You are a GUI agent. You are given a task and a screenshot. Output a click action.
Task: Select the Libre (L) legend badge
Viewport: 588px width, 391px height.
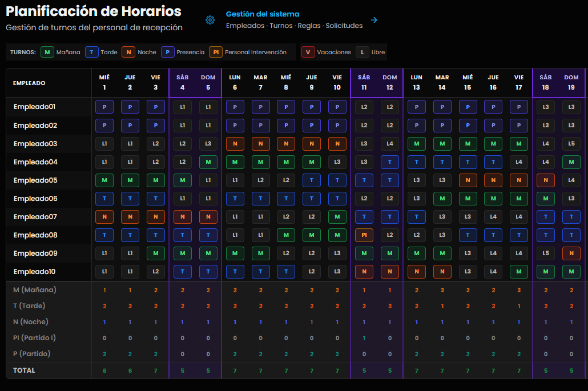tap(363, 52)
